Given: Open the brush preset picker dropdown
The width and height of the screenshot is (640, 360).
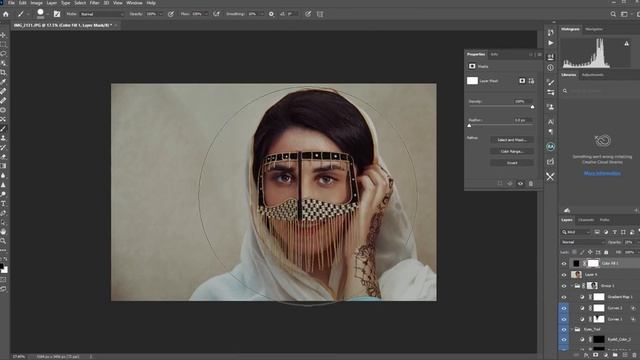Looking at the screenshot, I should point(48,14).
